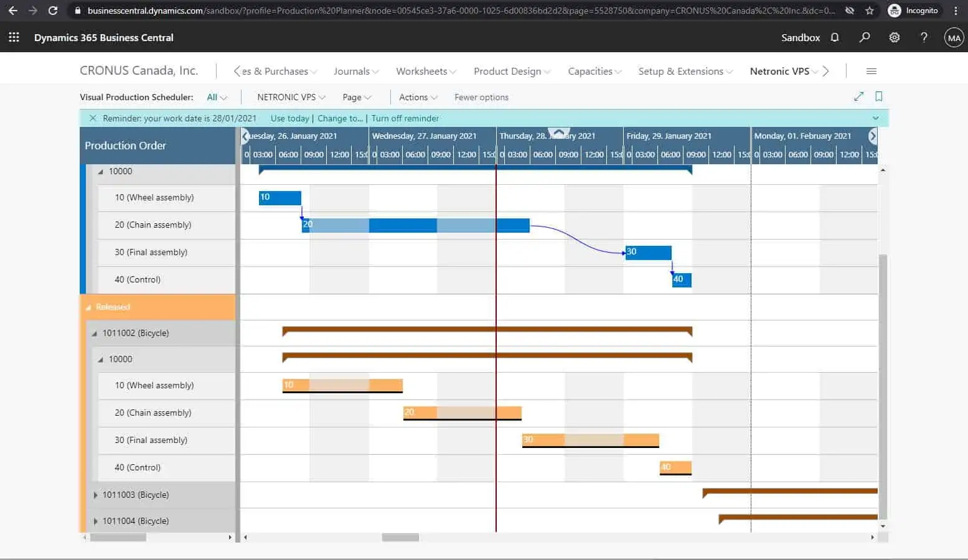The image size is (968, 560).
Task: Collapse timeline header with up chevron
Action: tap(559, 133)
